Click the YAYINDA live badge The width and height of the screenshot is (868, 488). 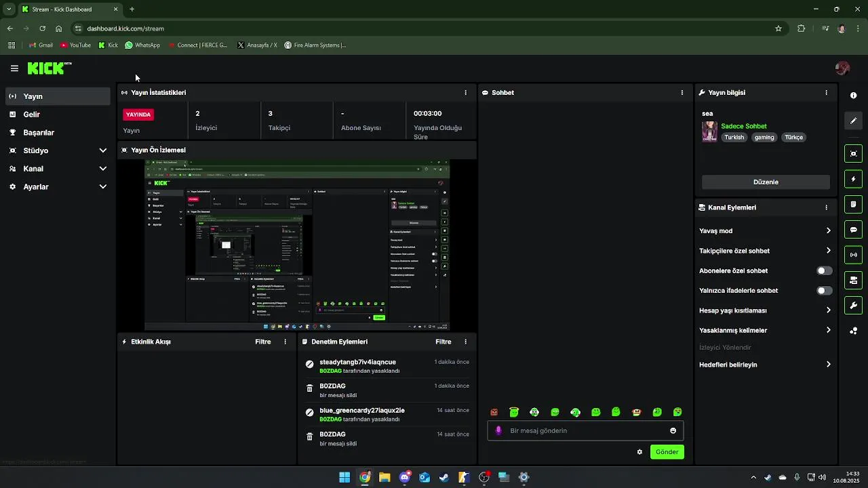tap(138, 115)
